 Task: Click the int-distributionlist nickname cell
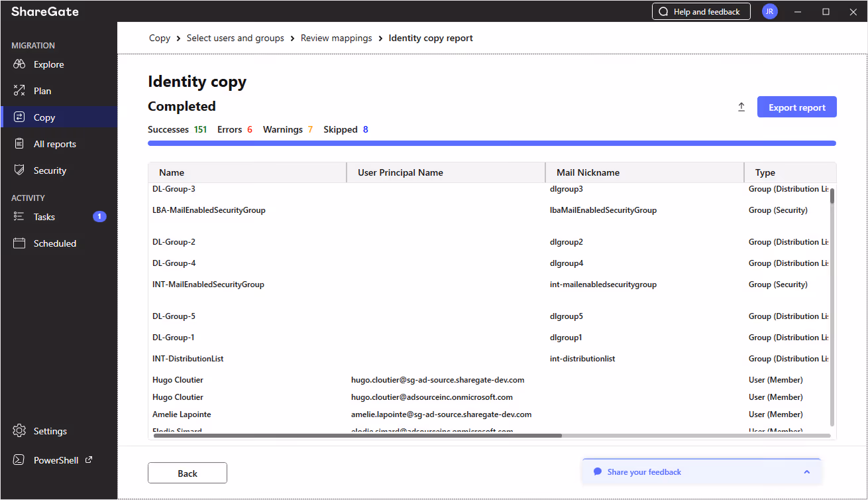[x=582, y=359]
